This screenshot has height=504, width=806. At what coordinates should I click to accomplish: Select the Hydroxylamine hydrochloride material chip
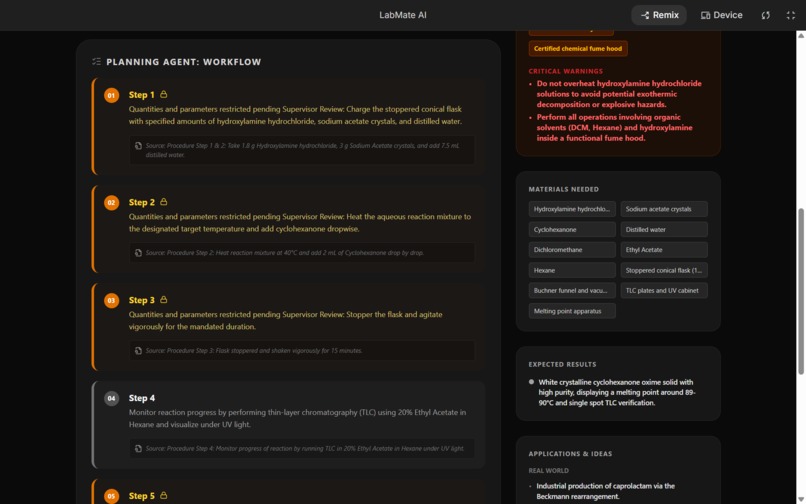[572, 209]
